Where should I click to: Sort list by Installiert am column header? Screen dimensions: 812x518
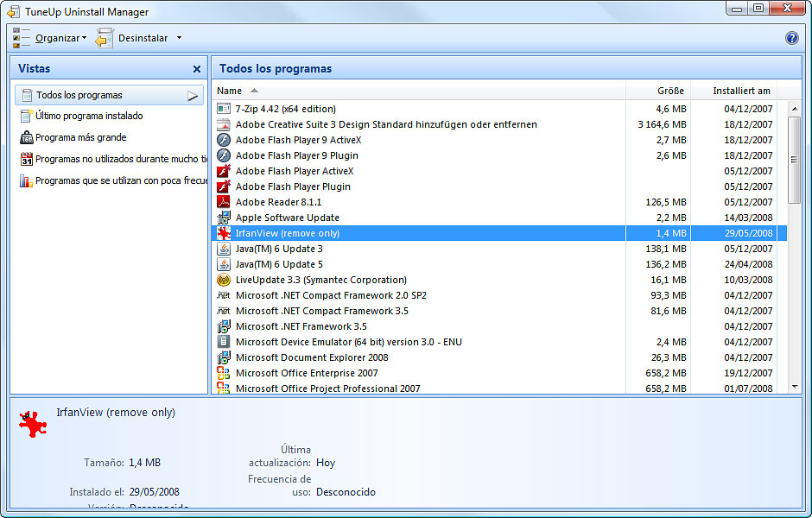coord(741,91)
